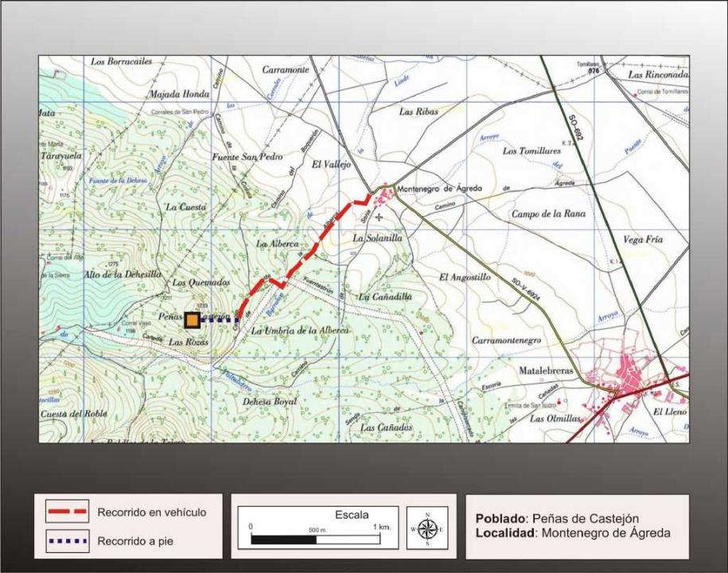Click the 'Las Ribas' map label

point(419,111)
